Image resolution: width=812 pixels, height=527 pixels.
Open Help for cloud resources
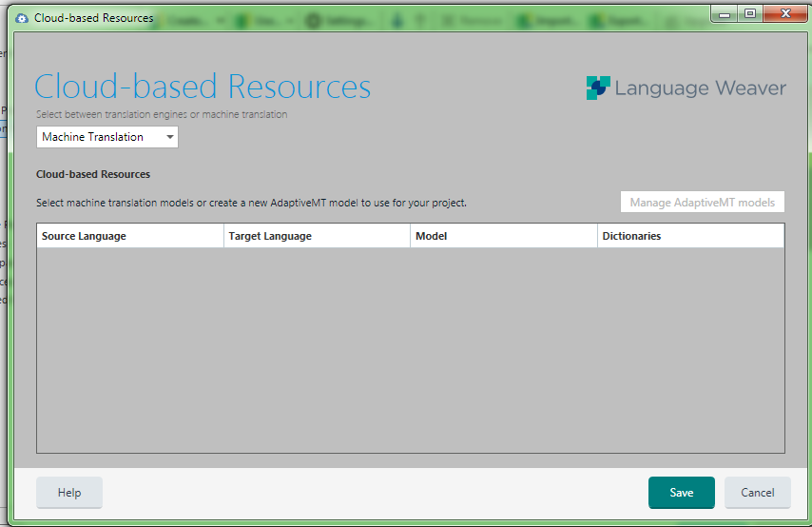69,493
